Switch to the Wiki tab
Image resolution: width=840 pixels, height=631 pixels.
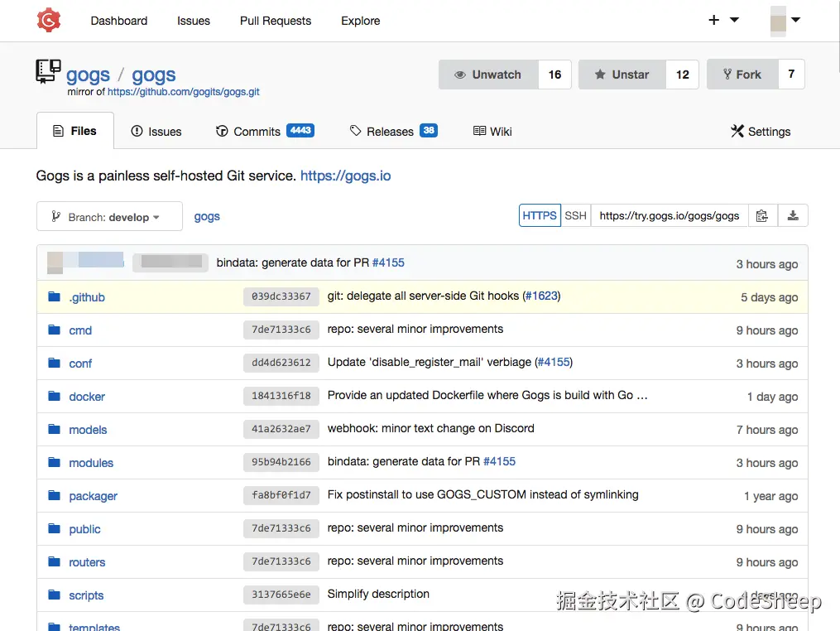point(492,132)
